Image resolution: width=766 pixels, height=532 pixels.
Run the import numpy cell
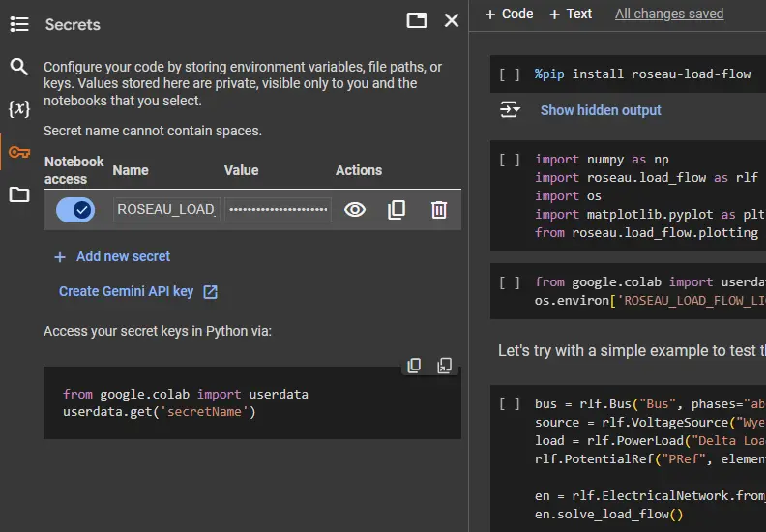point(510,160)
